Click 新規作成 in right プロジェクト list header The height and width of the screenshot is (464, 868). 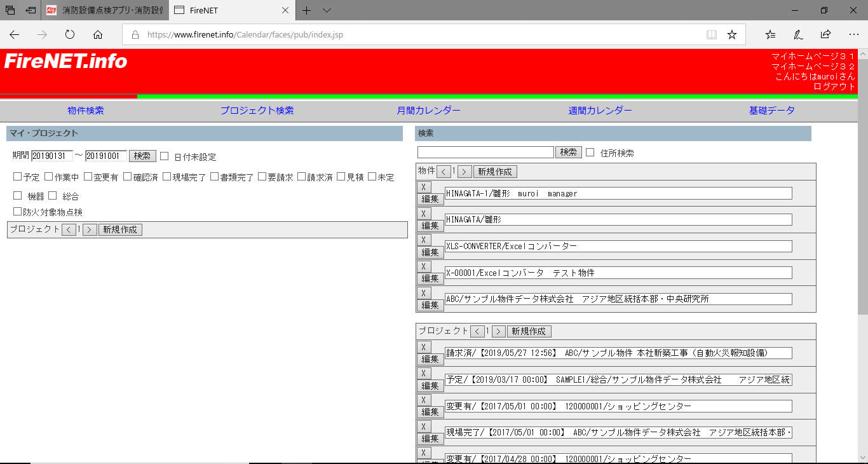coord(529,331)
